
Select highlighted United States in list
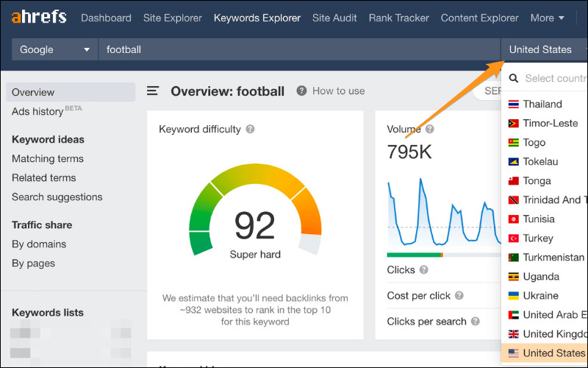[x=545, y=353]
